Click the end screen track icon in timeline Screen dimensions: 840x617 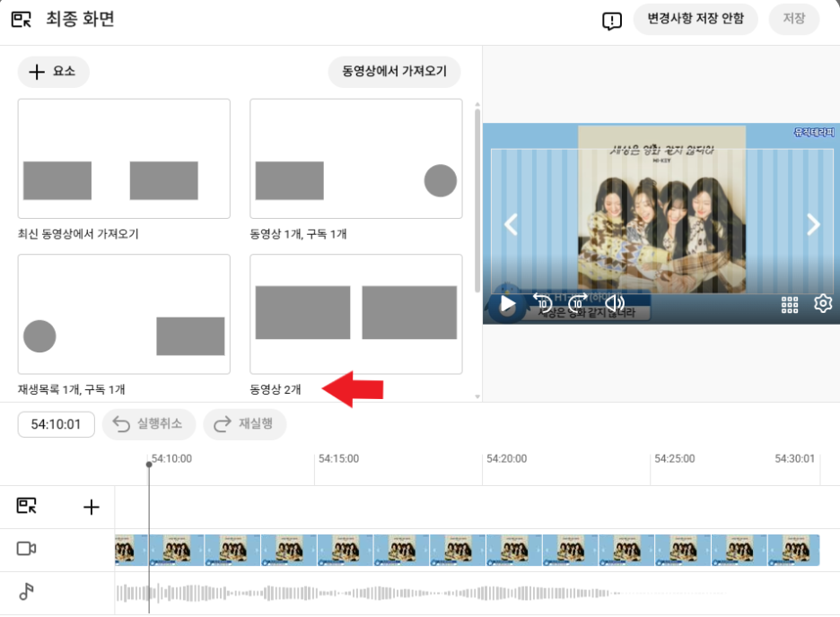(26, 506)
